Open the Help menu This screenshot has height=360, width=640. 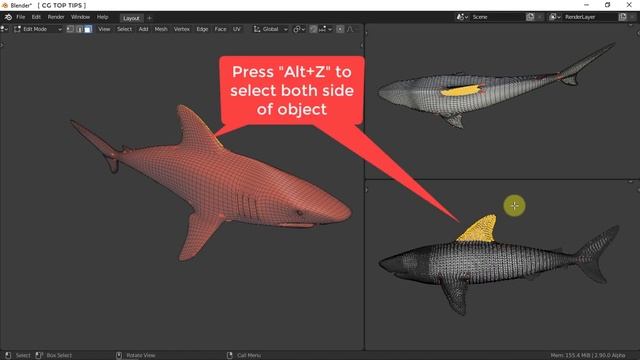102,17
